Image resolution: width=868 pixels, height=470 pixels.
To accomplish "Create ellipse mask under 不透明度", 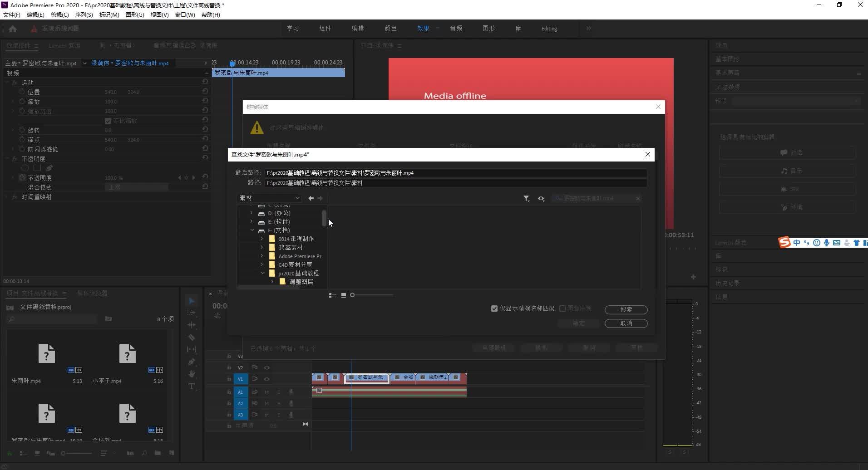I will 25,168.
